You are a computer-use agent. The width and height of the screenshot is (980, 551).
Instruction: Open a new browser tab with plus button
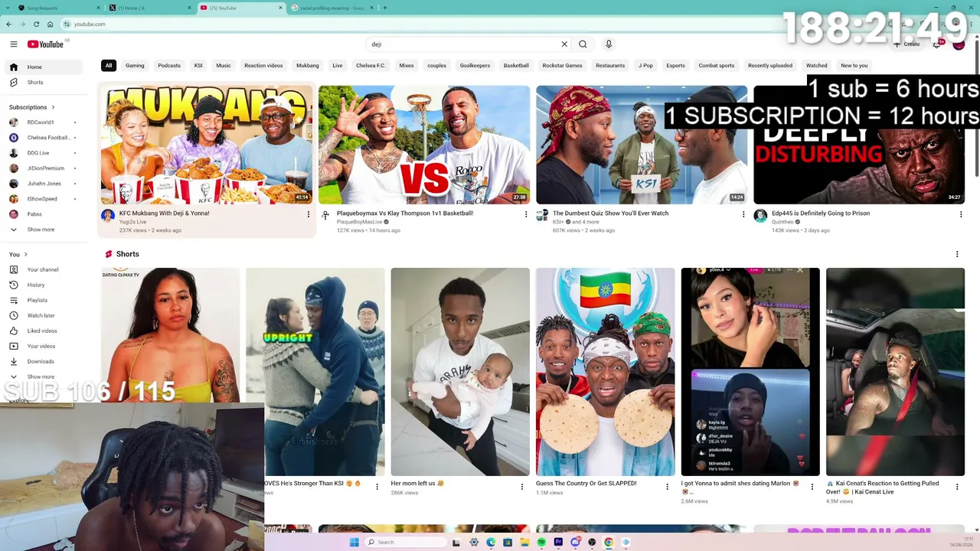pos(385,8)
